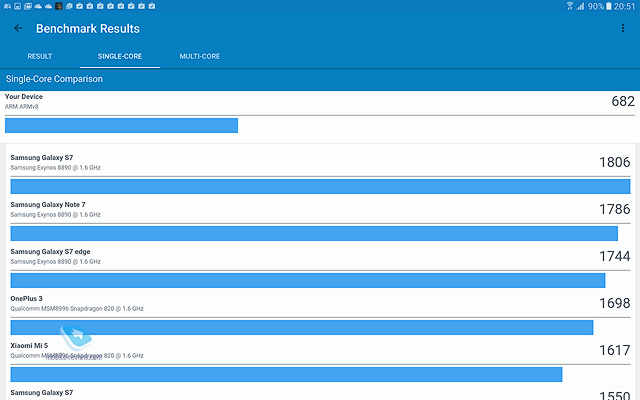Select the SINGLE-CORE tab
Image resolution: width=640 pixels, height=400 pixels.
[120, 56]
